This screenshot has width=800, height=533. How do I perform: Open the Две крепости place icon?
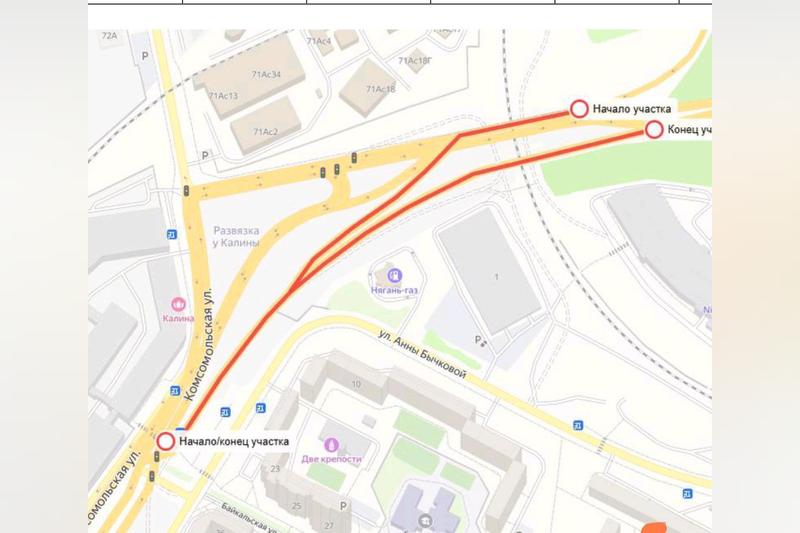(332, 444)
